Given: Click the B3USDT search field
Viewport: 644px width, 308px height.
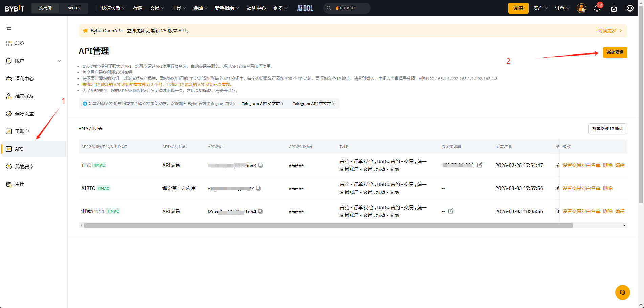Looking at the screenshot, I should coord(347,8).
